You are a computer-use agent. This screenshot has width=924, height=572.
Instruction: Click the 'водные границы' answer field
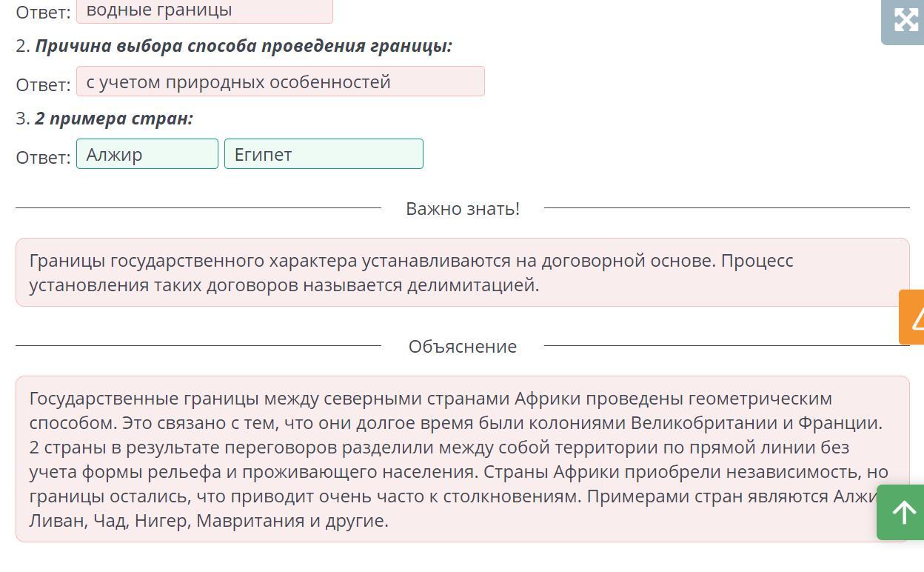(204, 10)
